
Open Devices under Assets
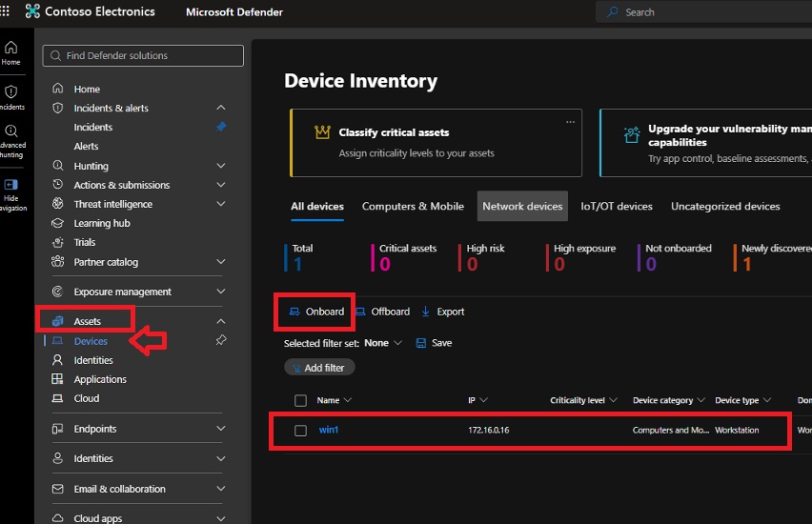click(91, 341)
